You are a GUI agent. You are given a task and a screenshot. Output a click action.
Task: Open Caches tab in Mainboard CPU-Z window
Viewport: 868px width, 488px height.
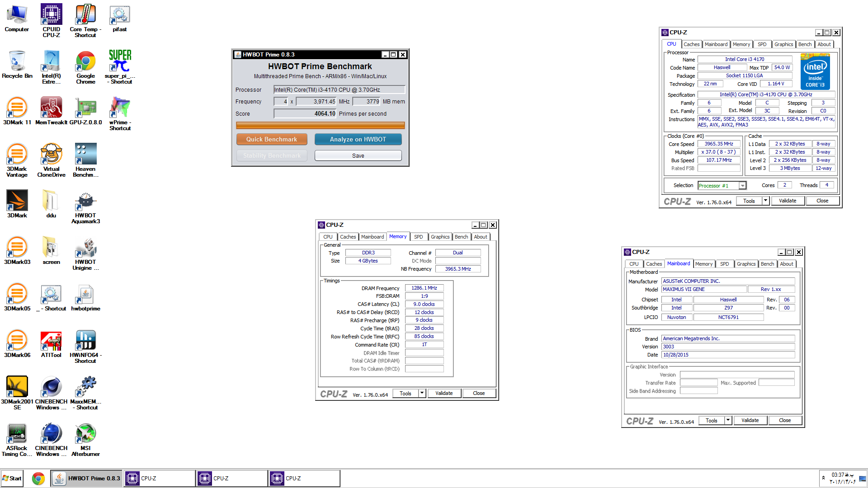tap(654, 264)
